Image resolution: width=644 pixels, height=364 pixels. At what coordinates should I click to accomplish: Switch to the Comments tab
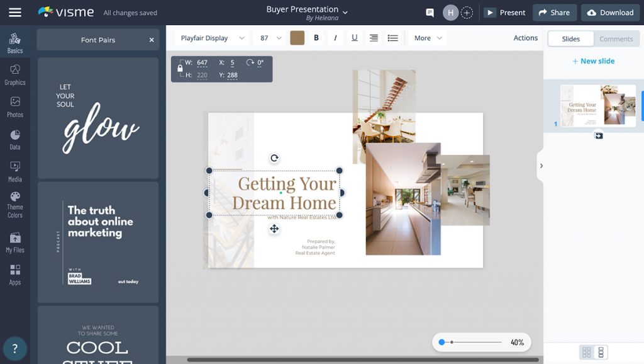pyautogui.click(x=616, y=39)
